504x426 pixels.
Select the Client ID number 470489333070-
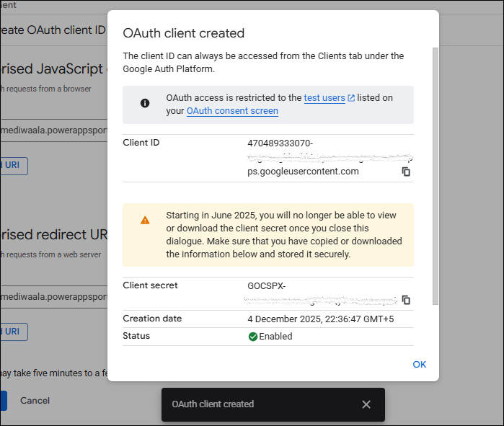280,143
